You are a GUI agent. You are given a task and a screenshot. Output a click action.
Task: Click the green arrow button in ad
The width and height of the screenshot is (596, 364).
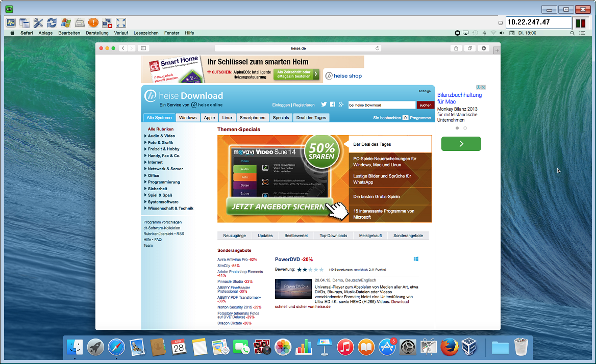461,144
